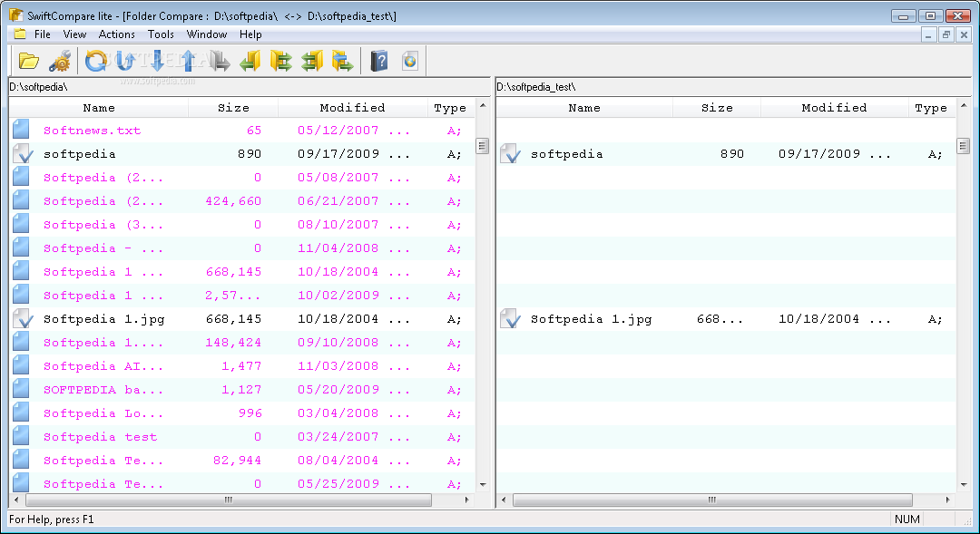The height and width of the screenshot is (534, 980).
Task: Click file icon beside Softpedia Lo... row
Action: tap(21, 413)
